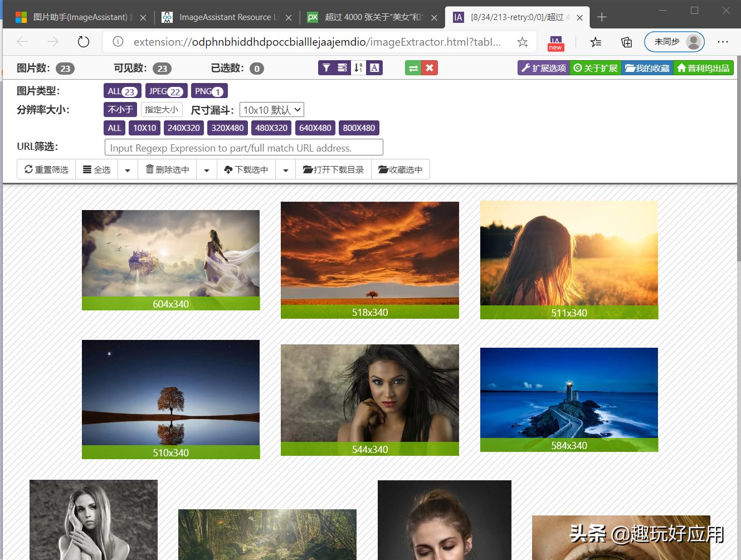741x560 pixels.
Task: Toggle the 不小于 resolution mode
Action: (120, 110)
